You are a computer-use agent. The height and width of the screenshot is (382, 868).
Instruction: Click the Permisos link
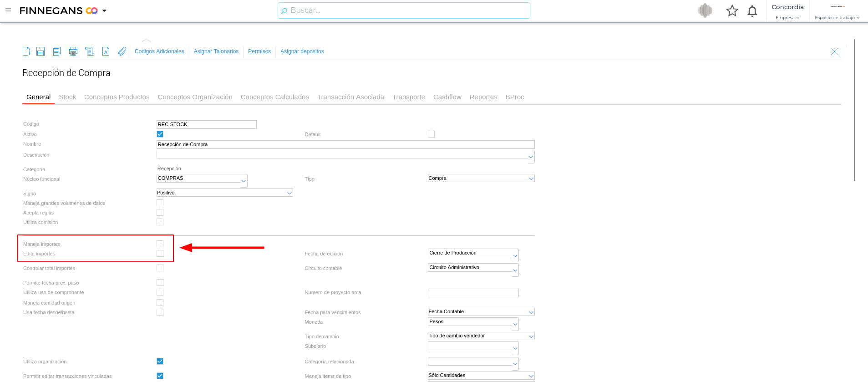[259, 51]
